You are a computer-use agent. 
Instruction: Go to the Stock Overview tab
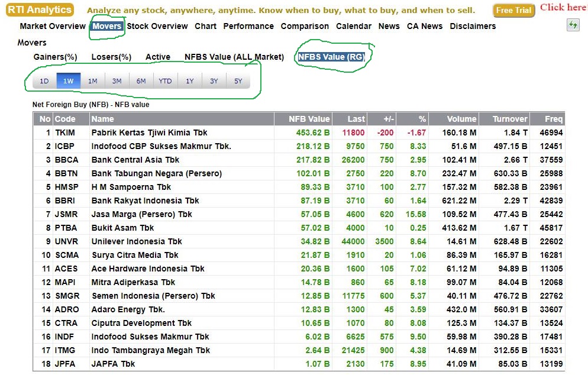(x=157, y=26)
